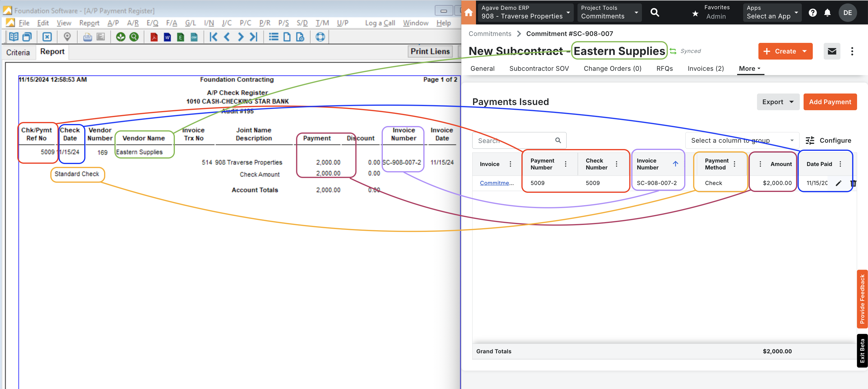Open the book icon in Foundation toolbar
Viewport: 868px width, 389px height.
click(x=14, y=37)
